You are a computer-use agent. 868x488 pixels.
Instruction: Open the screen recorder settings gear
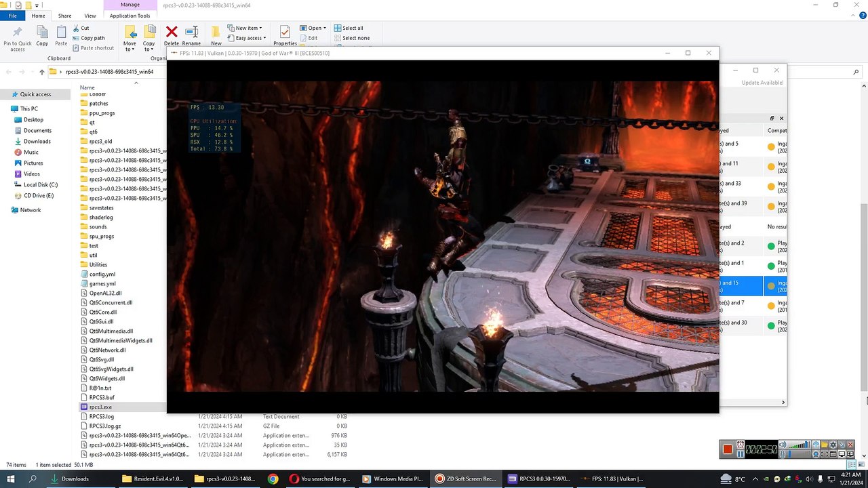[x=833, y=445]
